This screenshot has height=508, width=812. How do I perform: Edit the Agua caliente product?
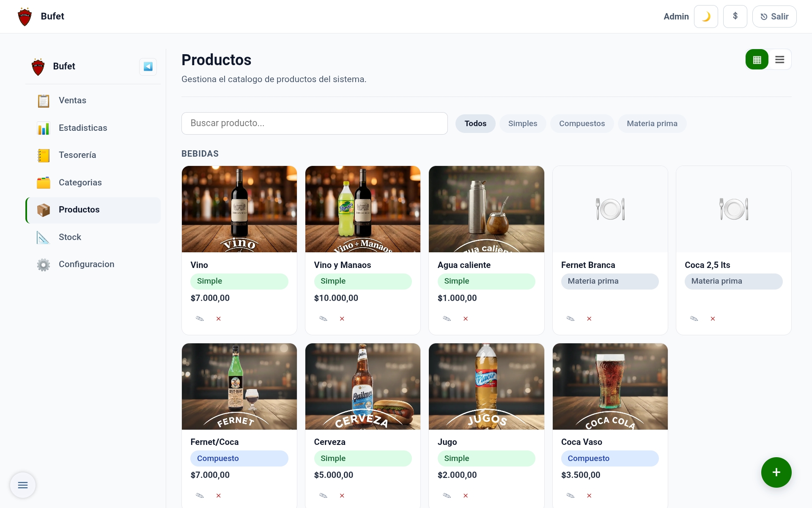click(447, 319)
